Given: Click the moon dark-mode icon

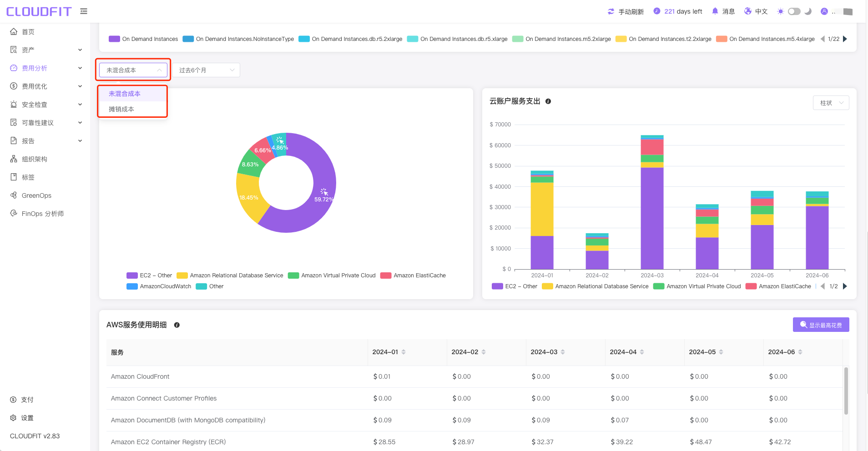Looking at the screenshot, I should [x=808, y=11].
